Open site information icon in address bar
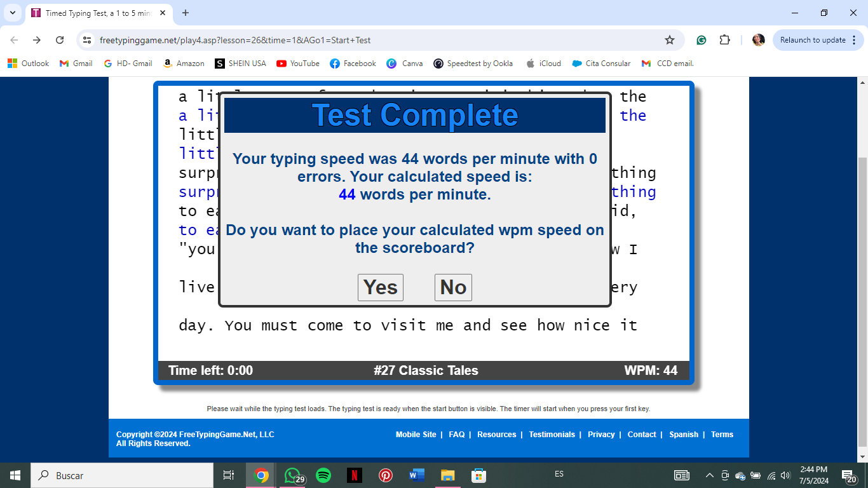The image size is (868, 488). point(88,40)
